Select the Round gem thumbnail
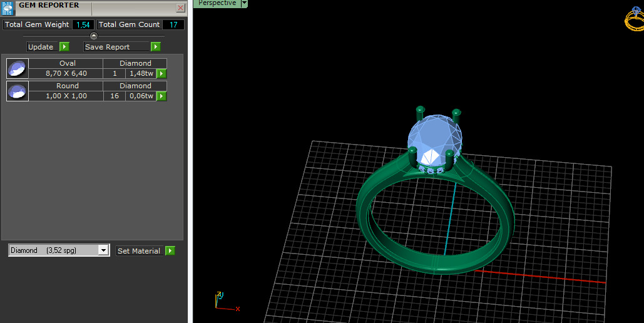This screenshot has height=323, width=644. [18, 91]
